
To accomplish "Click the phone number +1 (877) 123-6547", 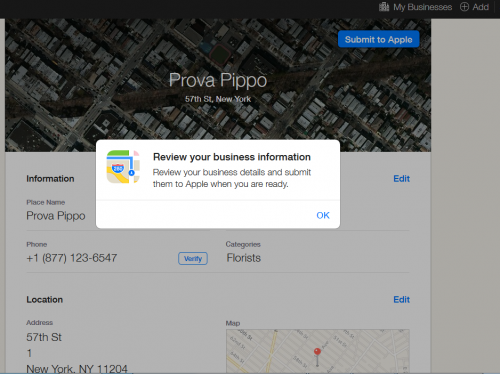I will 72,258.
